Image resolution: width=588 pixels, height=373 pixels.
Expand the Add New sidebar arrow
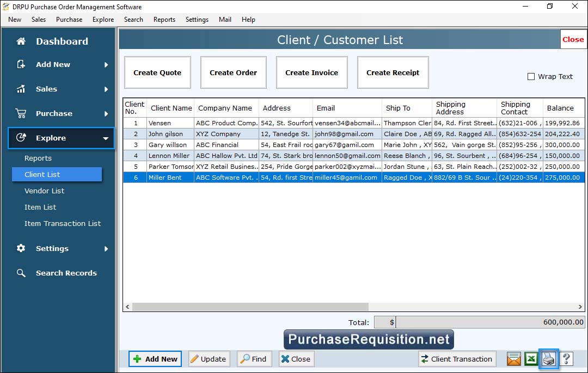[x=106, y=65]
